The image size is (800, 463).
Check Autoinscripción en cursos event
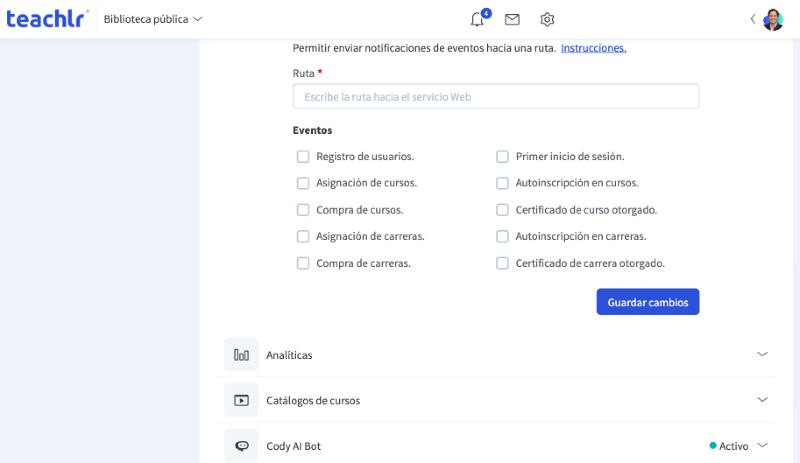[503, 183]
